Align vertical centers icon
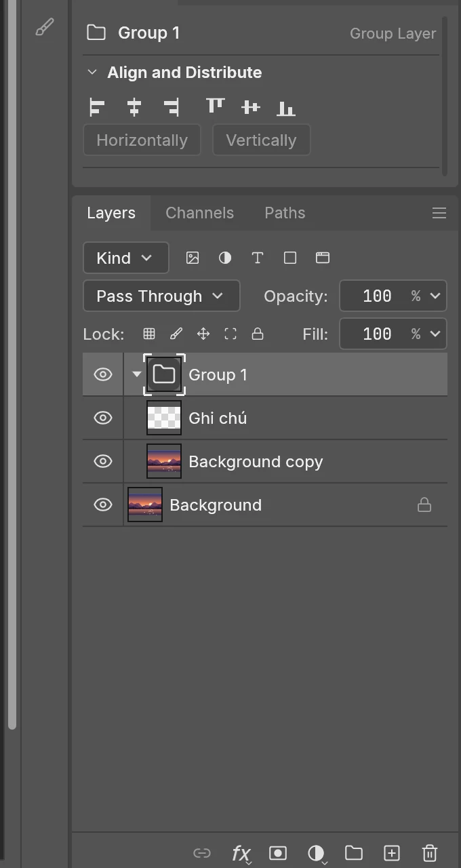The image size is (461, 868). [251, 107]
